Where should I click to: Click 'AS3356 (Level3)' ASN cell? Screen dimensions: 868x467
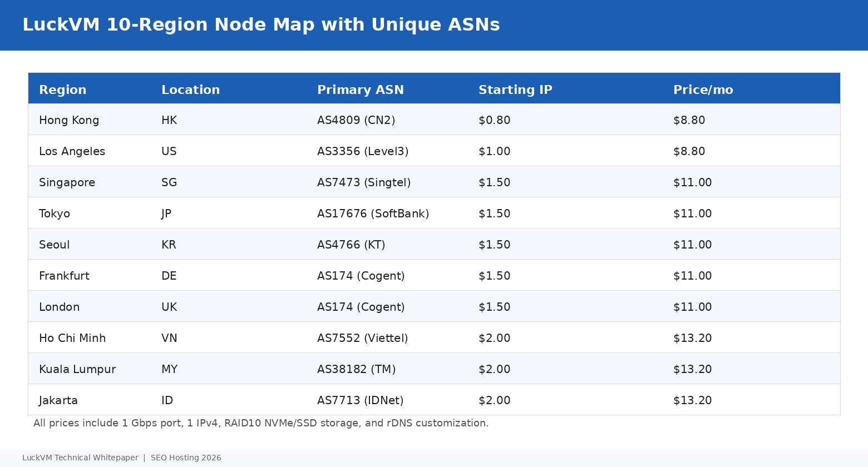(x=363, y=151)
